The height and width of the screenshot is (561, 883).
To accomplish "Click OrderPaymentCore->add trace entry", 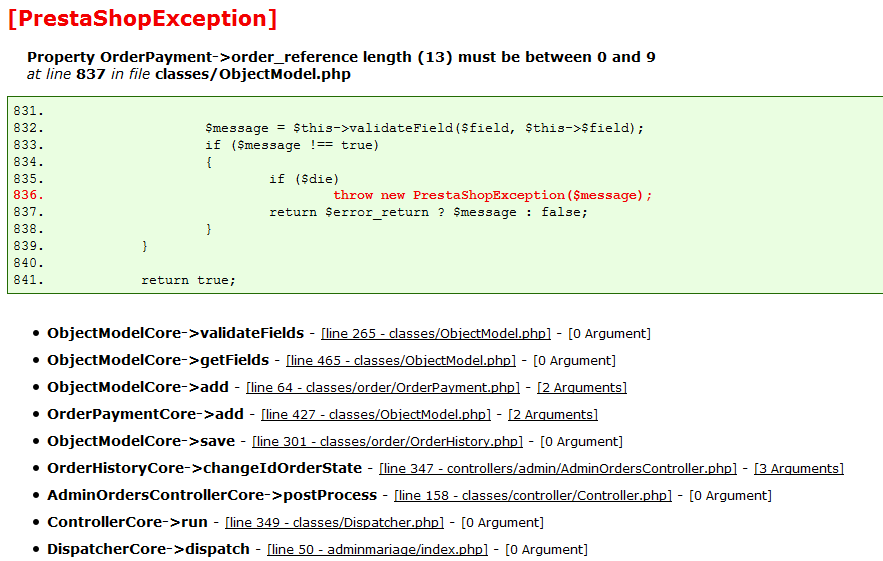I will pos(145,415).
